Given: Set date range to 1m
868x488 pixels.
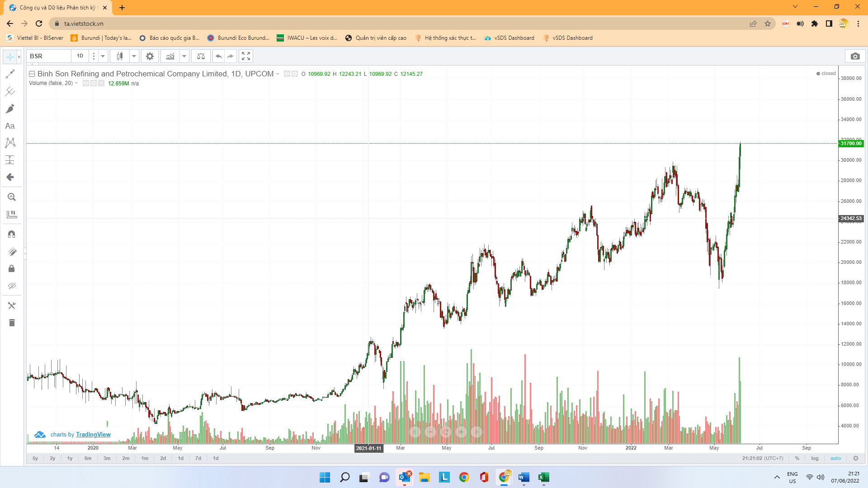Looking at the screenshot, I should 145,458.
